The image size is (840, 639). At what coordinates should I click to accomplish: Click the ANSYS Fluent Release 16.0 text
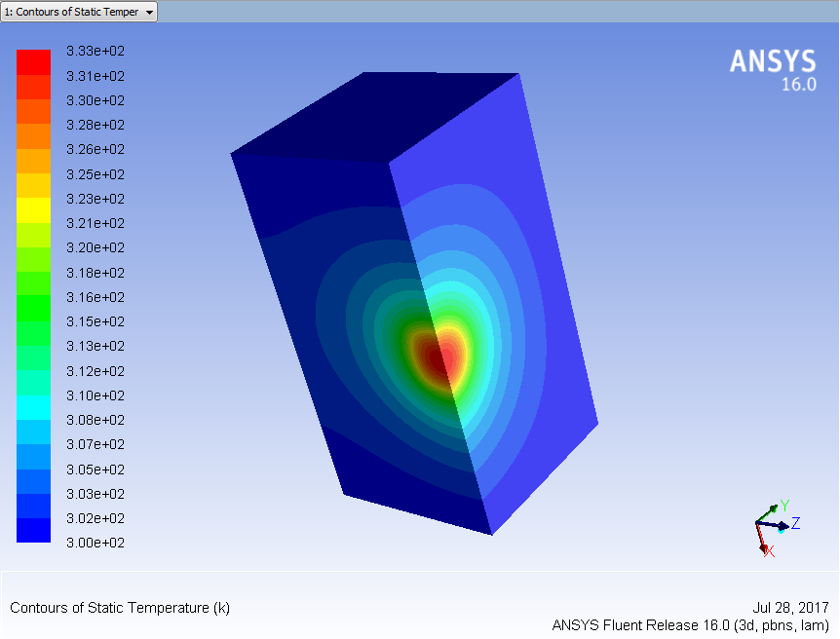(690, 625)
